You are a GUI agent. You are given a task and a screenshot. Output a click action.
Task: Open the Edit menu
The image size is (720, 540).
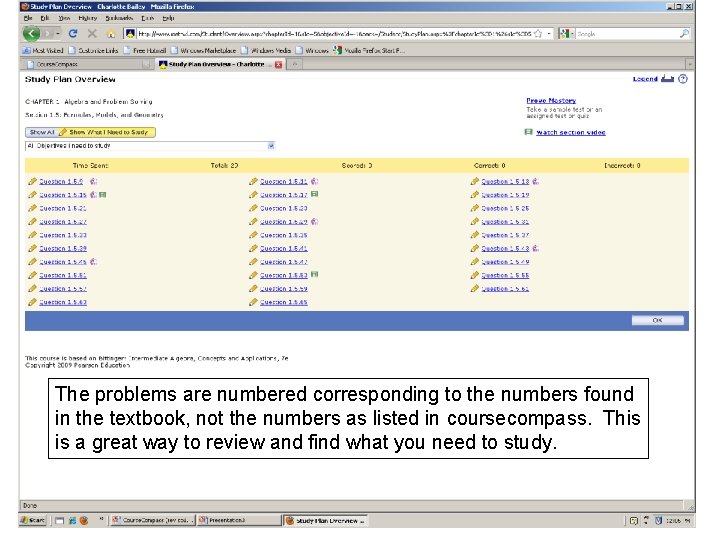[45, 18]
